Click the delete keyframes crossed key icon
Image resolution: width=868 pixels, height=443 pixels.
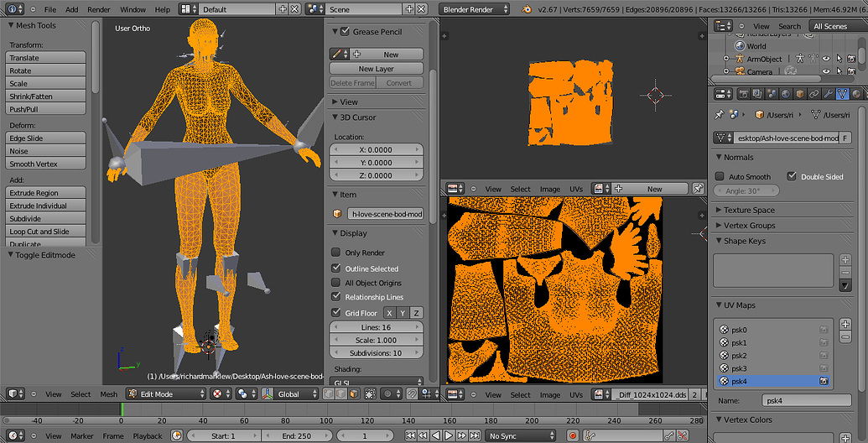point(683,435)
